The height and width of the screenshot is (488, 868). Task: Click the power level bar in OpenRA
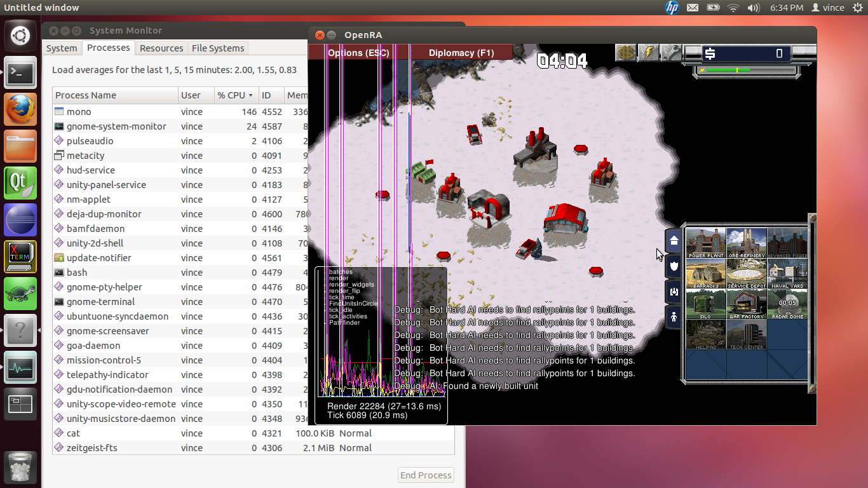tap(746, 70)
